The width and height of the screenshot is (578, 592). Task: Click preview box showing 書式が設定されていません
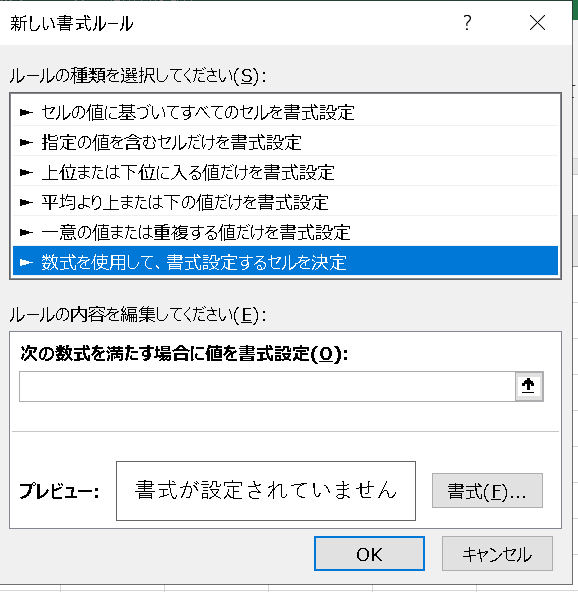click(266, 491)
